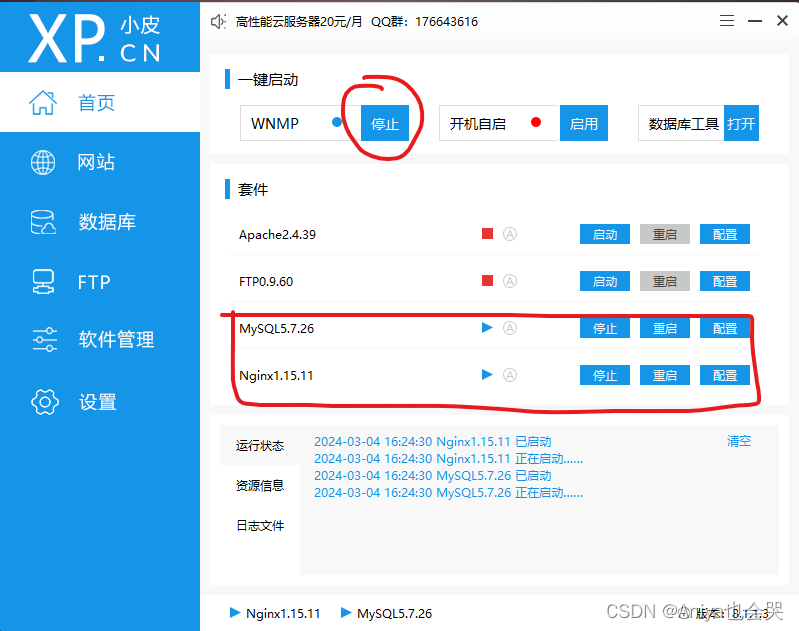Click the MySQL5.7.26 suite name
This screenshot has width=799, height=631.
click(x=277, y=328)
